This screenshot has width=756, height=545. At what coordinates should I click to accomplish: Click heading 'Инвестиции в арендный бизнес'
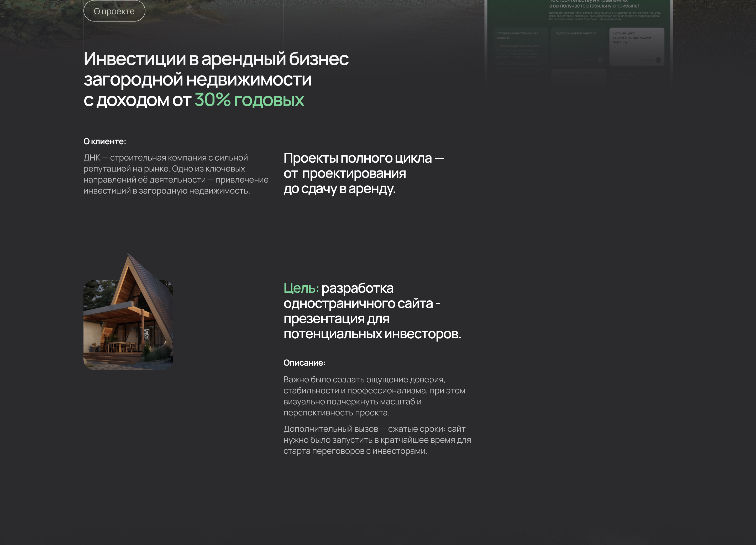tap(216, 59)
